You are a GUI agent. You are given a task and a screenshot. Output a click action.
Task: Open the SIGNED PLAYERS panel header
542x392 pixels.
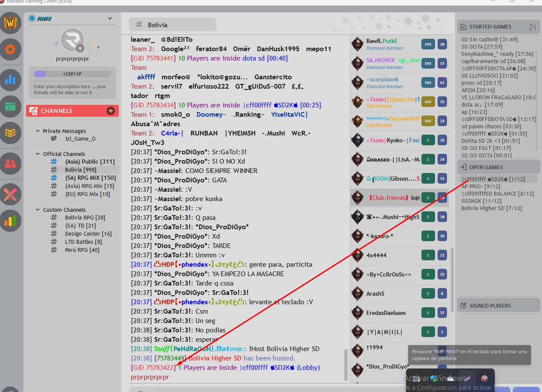[498, 306]
